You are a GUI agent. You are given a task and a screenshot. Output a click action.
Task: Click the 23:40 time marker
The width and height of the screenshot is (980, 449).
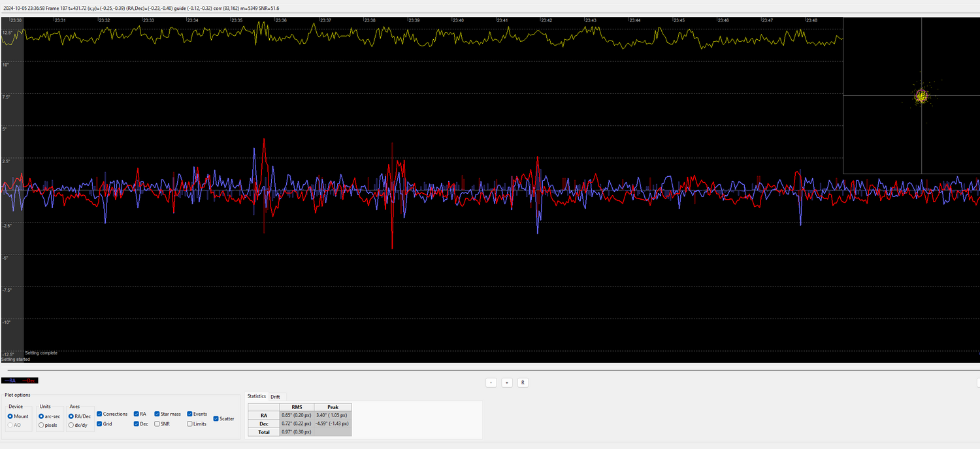pyautogui.click(x=457, y=20)
